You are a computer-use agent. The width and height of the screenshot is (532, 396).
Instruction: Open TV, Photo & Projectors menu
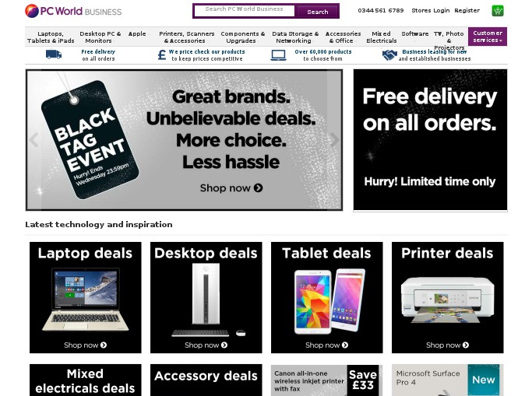449,40
